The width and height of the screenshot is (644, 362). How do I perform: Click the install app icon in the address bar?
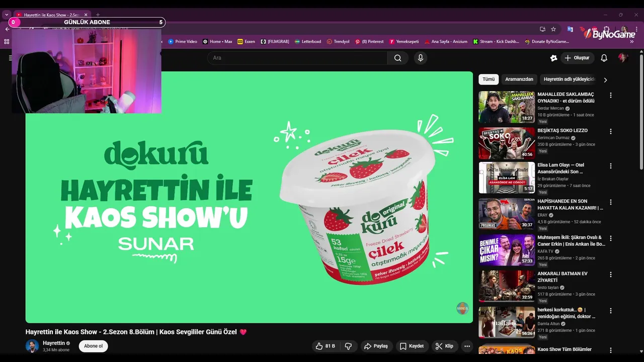(542, 29)
